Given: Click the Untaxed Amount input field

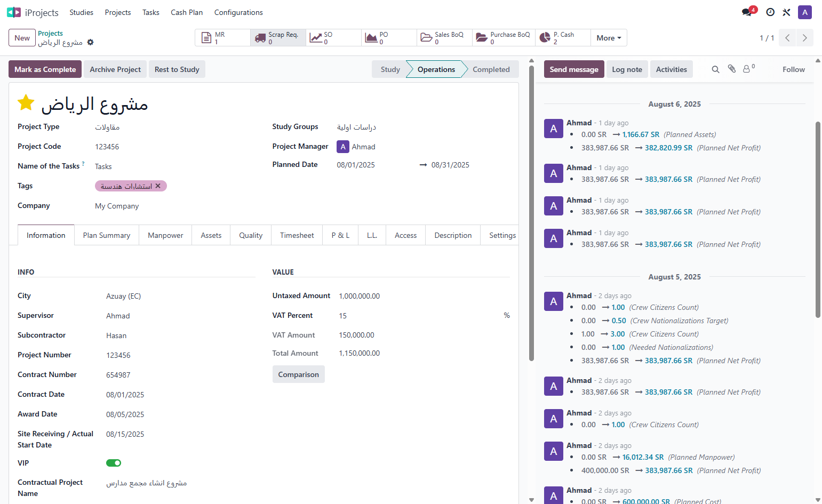Looking at the screenshot, I should click(424, 296).
